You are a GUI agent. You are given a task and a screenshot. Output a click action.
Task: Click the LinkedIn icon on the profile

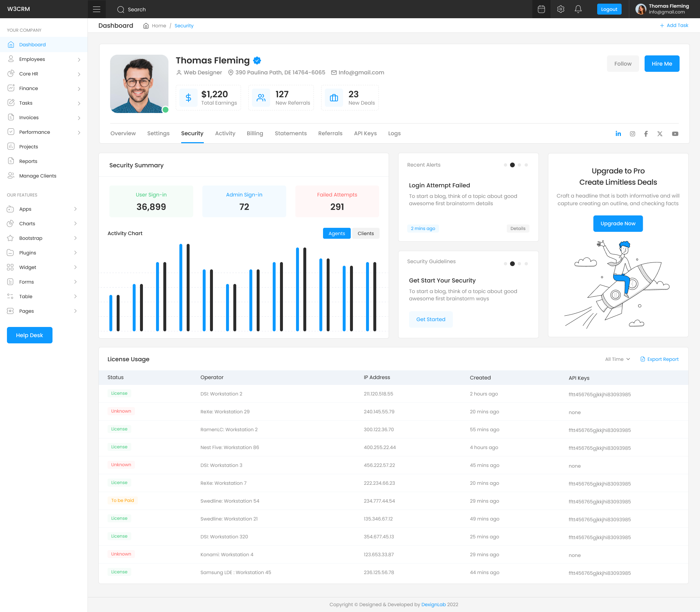[618, 134]
